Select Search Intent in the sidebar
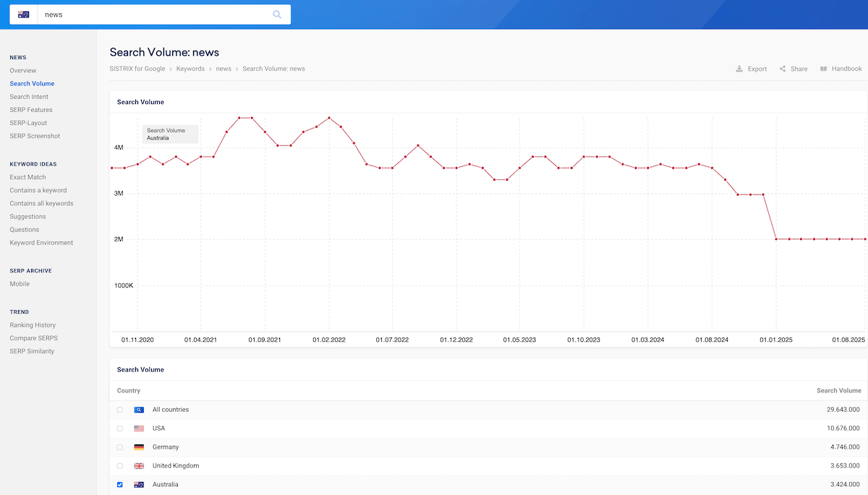868x495 pixels. 27,96
